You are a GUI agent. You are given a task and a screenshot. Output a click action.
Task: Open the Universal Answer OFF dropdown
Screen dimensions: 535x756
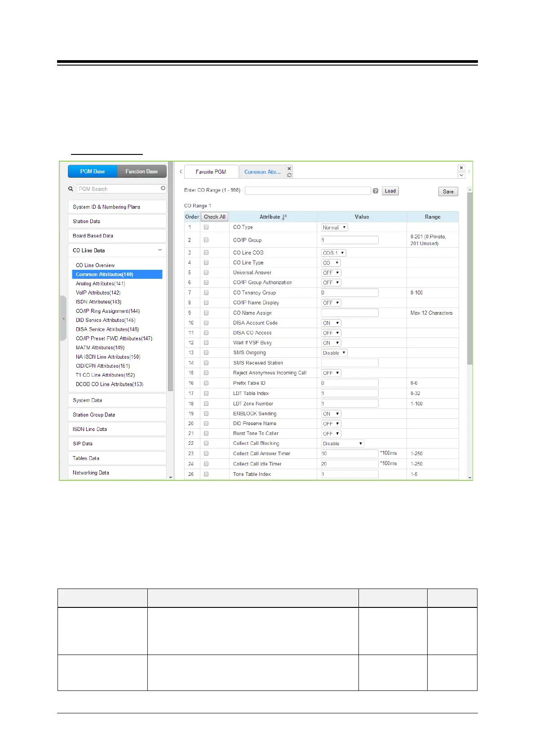331,273
